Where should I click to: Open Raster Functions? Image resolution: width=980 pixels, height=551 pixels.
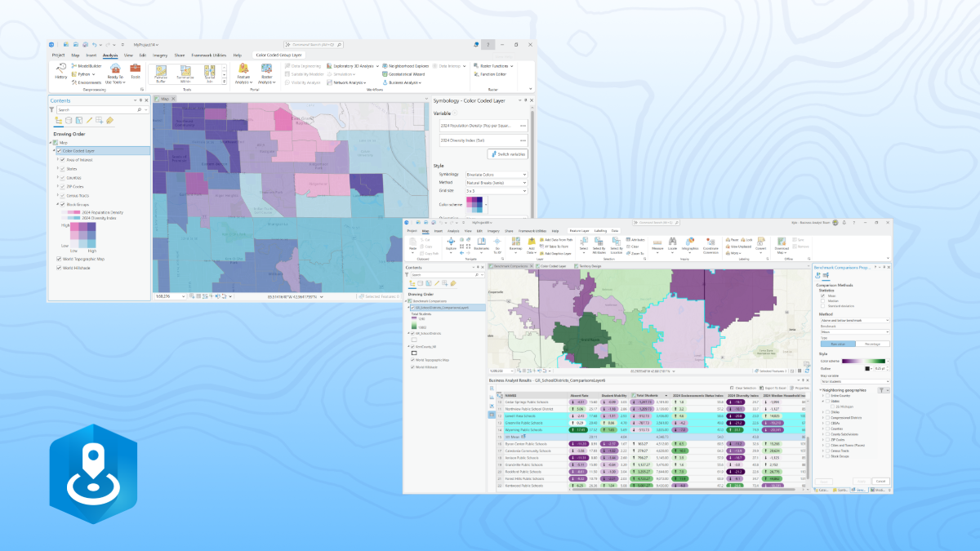494,67
